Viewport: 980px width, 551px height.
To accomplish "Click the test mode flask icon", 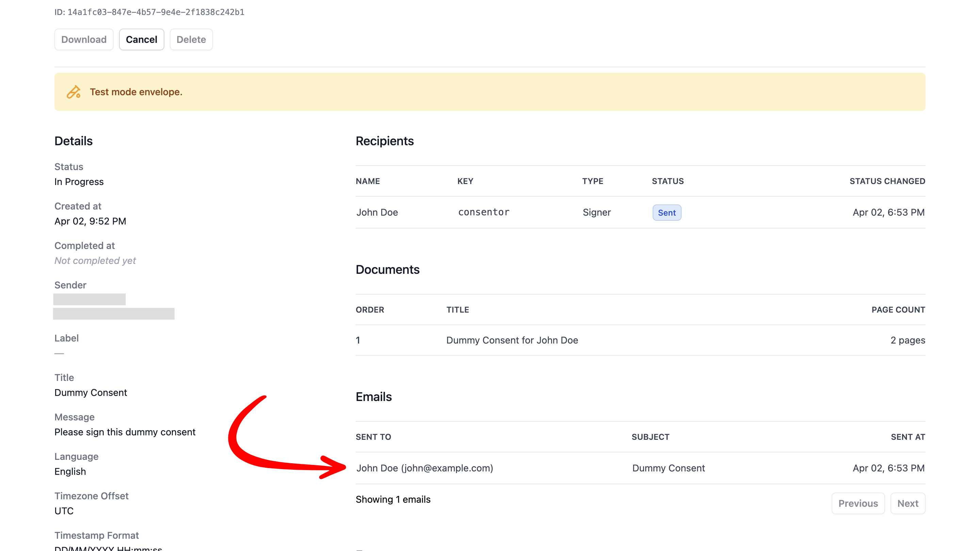I will [x=73, y=92].
